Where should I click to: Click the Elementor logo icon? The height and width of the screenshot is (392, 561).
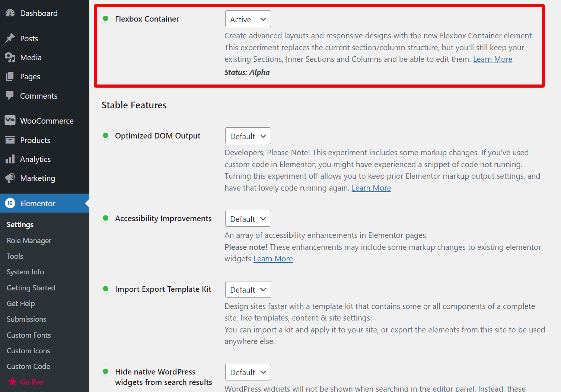tap(10, 203)
